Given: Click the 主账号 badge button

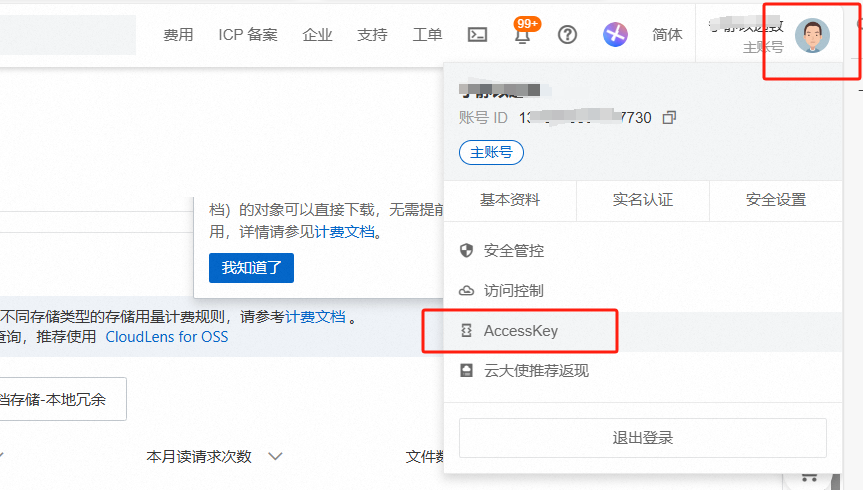Looking at the screenshot, I should [491, 153].
